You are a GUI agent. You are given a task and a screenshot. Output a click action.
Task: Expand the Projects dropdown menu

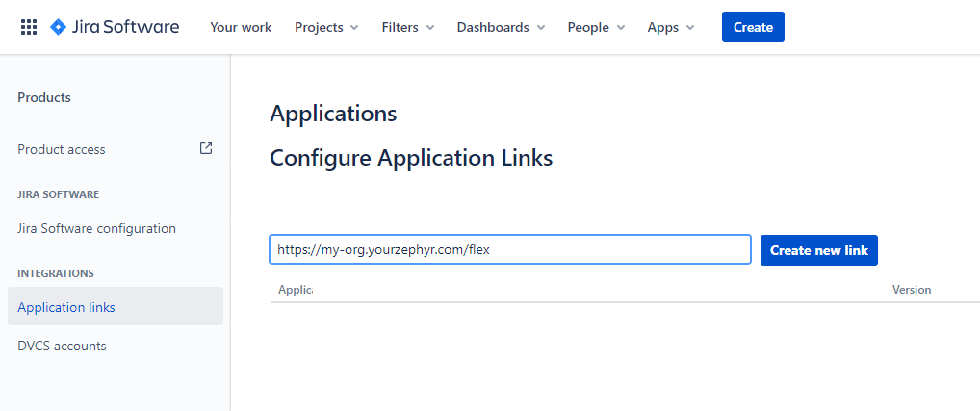click(x=326, y=27)
